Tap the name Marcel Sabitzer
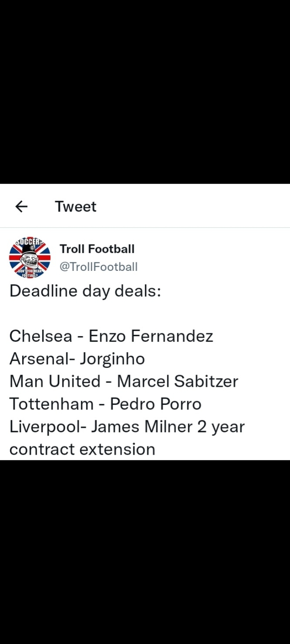The width and height of the screenshot is (290, 644). (x=178, y=381)
